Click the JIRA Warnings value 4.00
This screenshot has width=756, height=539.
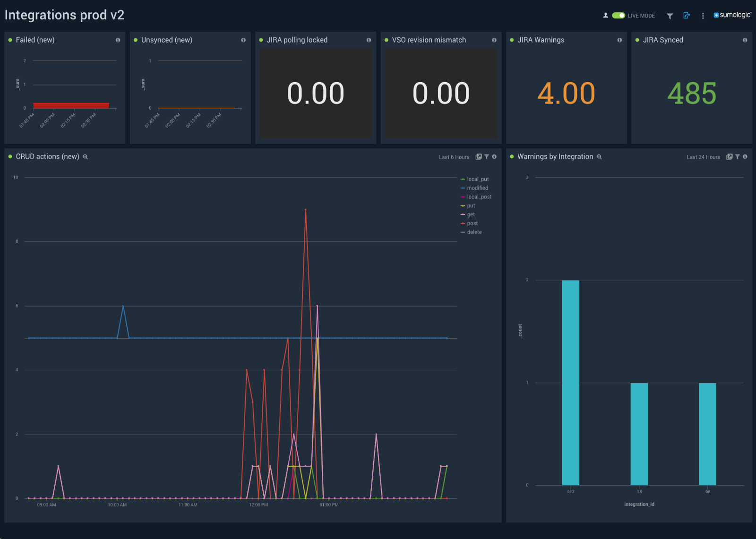pos(566,93)
